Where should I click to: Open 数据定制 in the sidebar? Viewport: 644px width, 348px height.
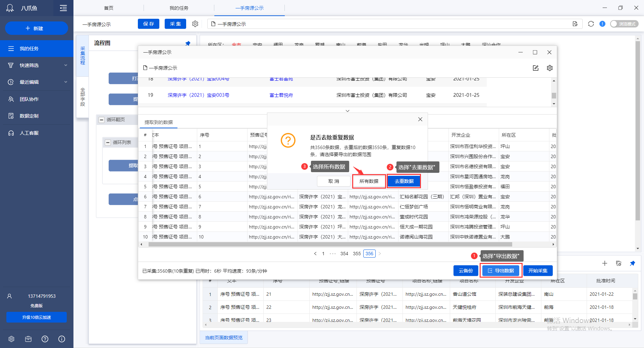point(37,116)
